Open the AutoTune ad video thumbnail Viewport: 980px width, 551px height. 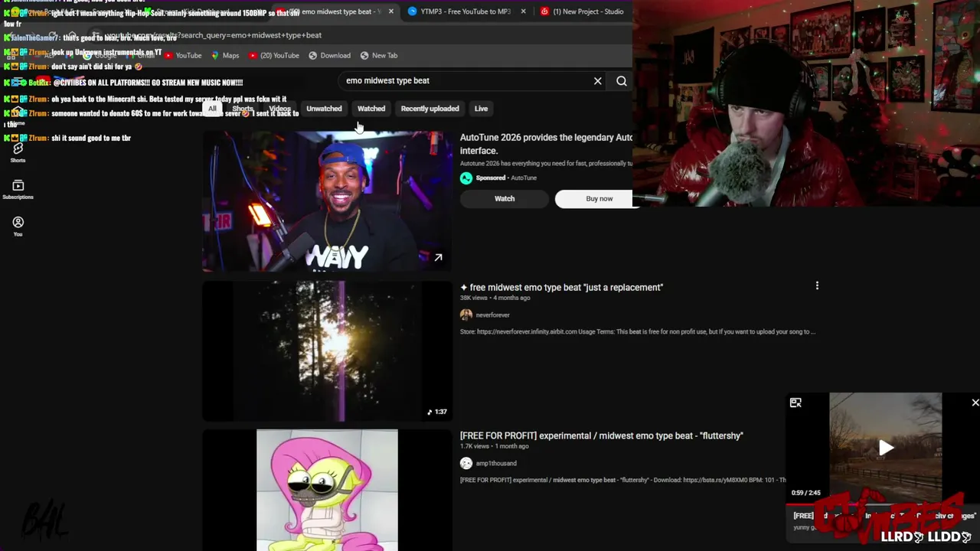(327, 201)
